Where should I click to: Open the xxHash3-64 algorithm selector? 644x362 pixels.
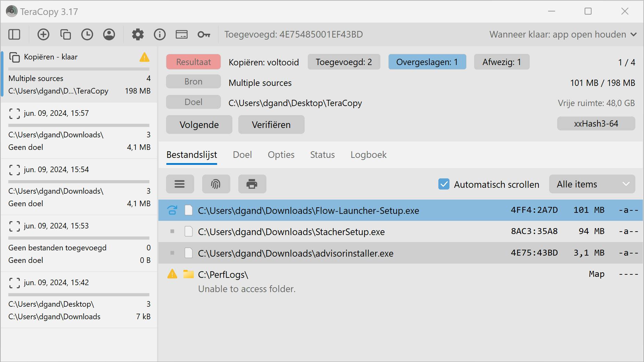[x=596, y=124]
